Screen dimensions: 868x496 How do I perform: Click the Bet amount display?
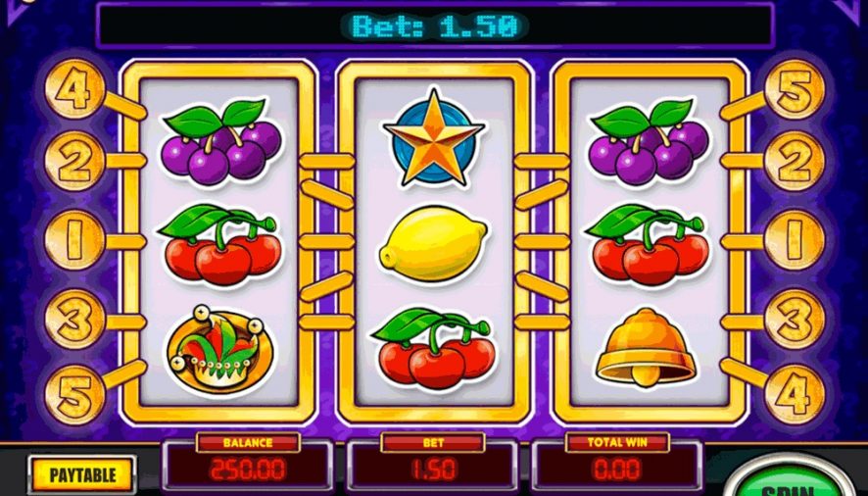pyautogui.click(x=433, y=469)
